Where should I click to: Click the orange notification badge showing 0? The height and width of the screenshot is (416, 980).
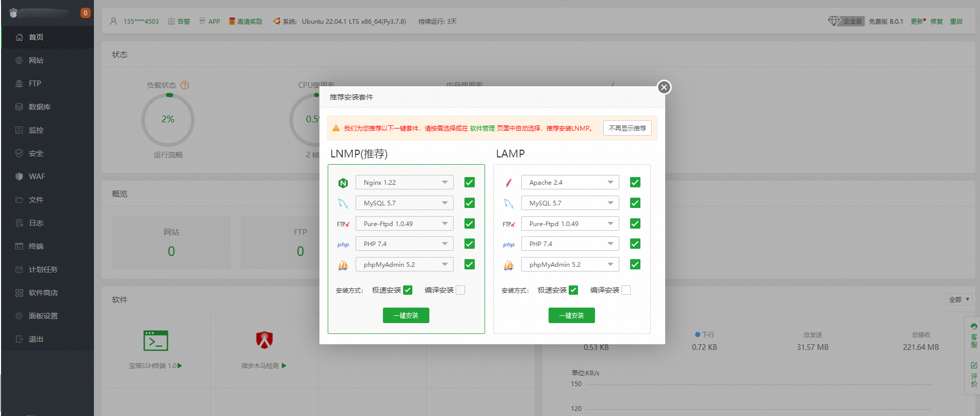(x=86, y=13)
